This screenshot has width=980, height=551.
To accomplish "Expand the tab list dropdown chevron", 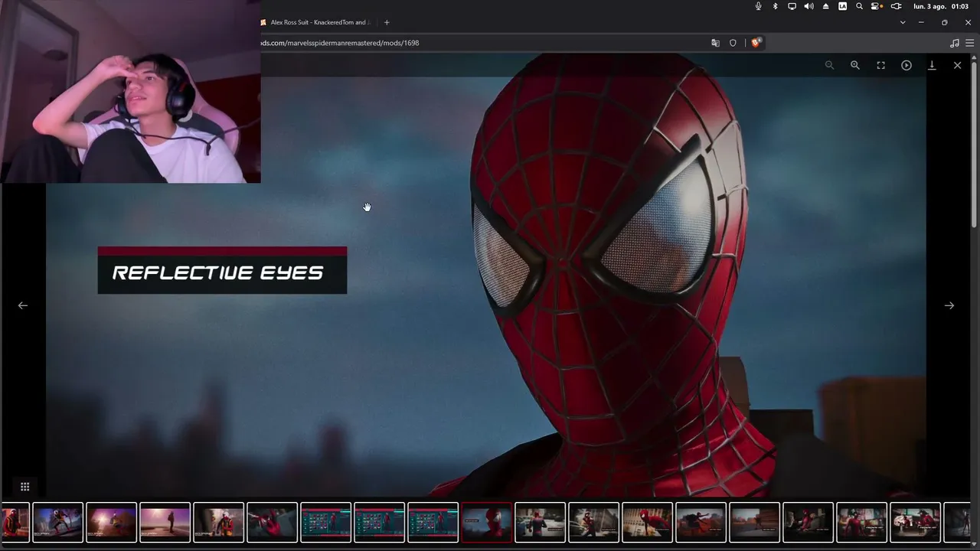I will point(903,22).
